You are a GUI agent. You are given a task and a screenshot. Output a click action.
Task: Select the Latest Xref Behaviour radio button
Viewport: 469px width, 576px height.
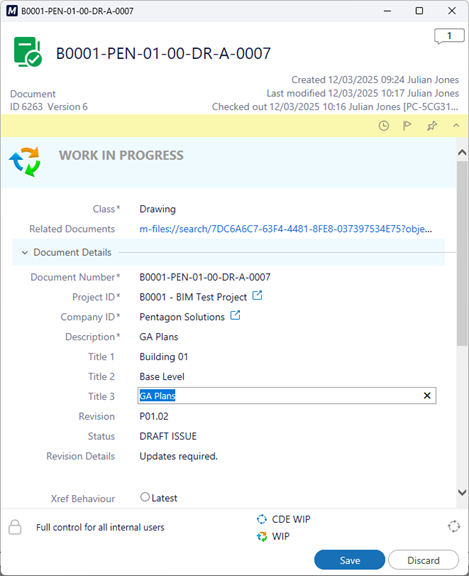click(x=145, y=497)
